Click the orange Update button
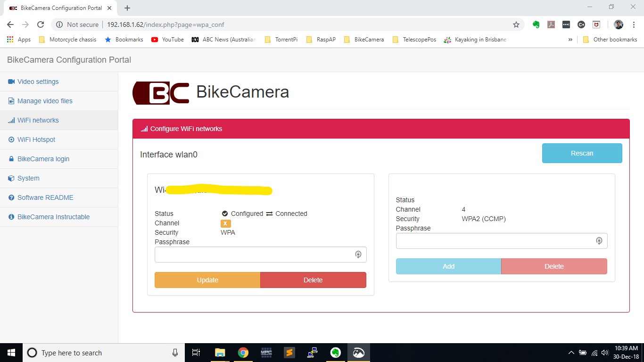The height and width of the screenshot is (362, 644). 207,280
